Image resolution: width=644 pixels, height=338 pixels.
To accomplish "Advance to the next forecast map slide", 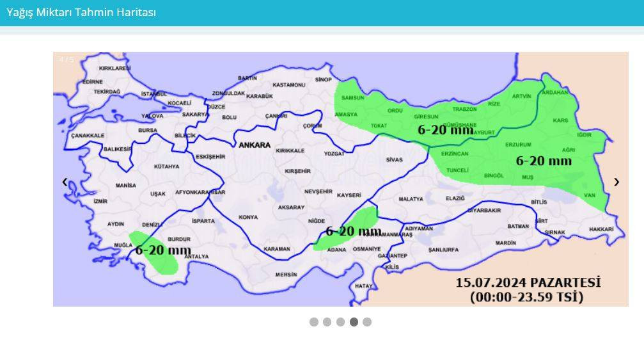I will tap(616, 182).
